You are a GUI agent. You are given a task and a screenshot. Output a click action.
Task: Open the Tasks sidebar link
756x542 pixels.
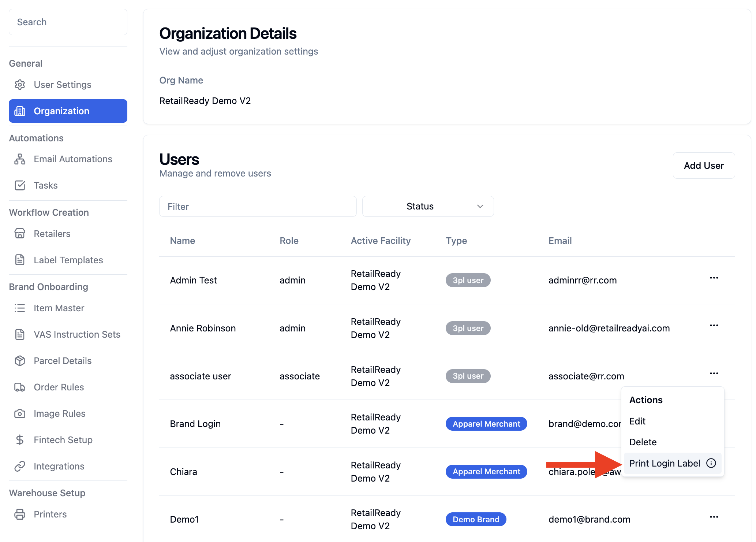(68, 185)
